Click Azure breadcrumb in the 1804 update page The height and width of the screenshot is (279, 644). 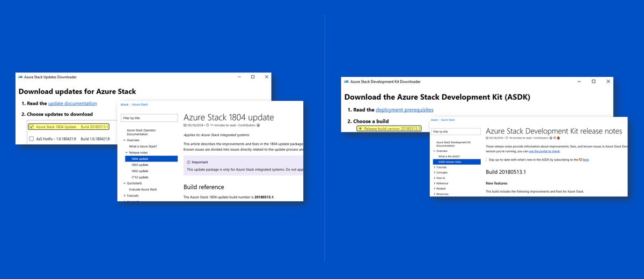click(x=125, y=105)
